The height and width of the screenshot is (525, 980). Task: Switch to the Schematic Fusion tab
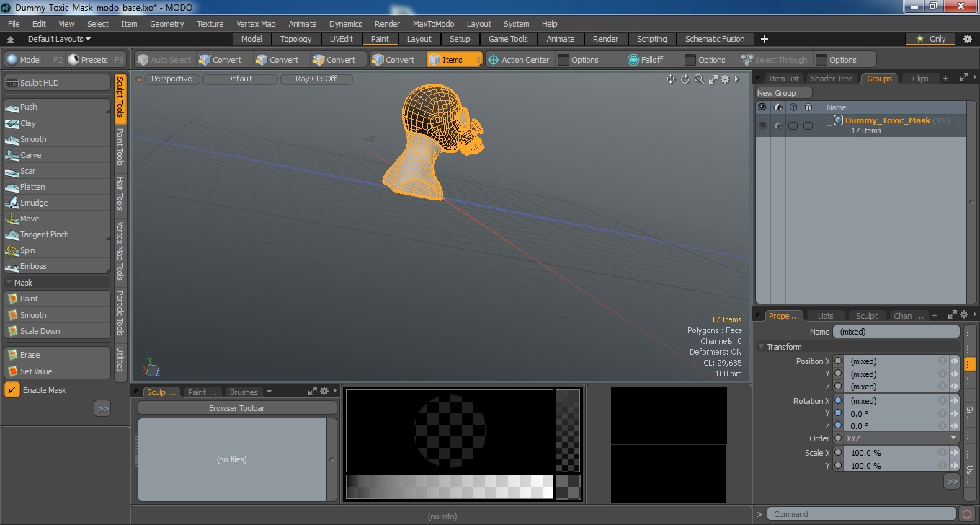coord(714,39)
